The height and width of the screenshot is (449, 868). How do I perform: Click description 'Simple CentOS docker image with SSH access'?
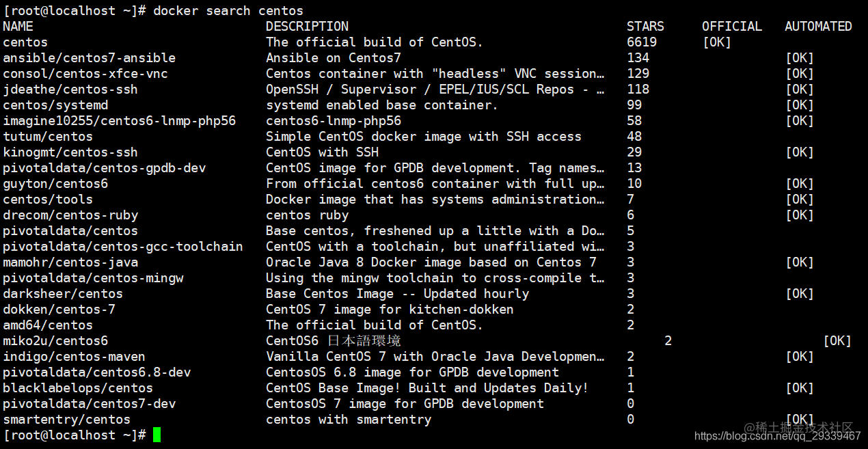[424, 137]
